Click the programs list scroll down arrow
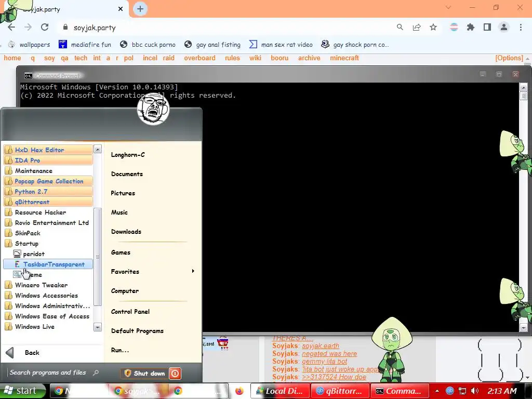This screenshot has height=399, width=532. [97, 327]
